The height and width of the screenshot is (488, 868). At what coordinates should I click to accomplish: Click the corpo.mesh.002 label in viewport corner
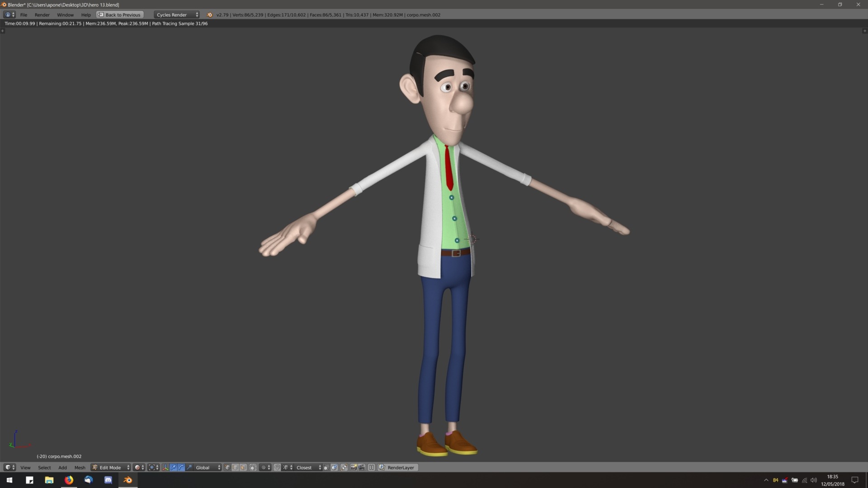pyautogui.click(x=59, y=456)
